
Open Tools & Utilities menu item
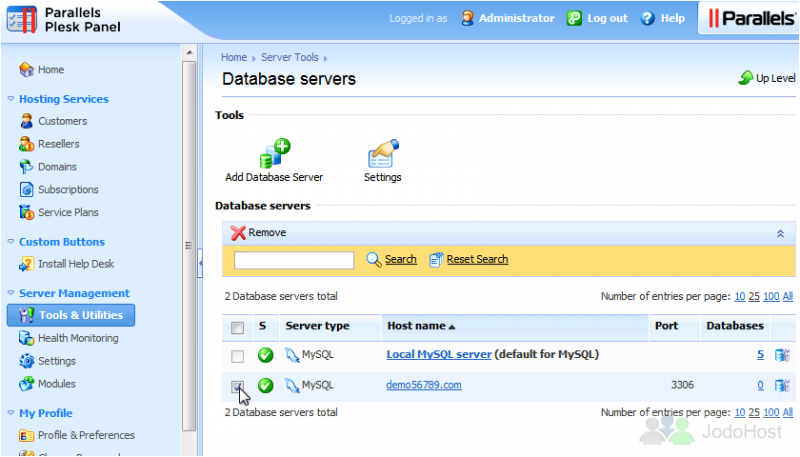71,315
